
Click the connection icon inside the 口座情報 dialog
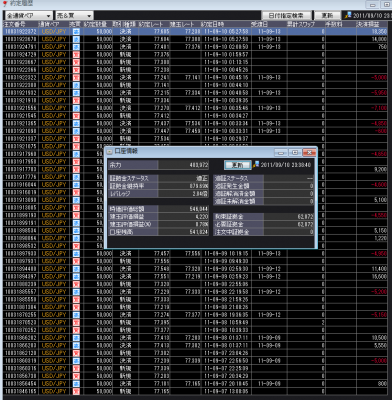click(x=256, y=164)
